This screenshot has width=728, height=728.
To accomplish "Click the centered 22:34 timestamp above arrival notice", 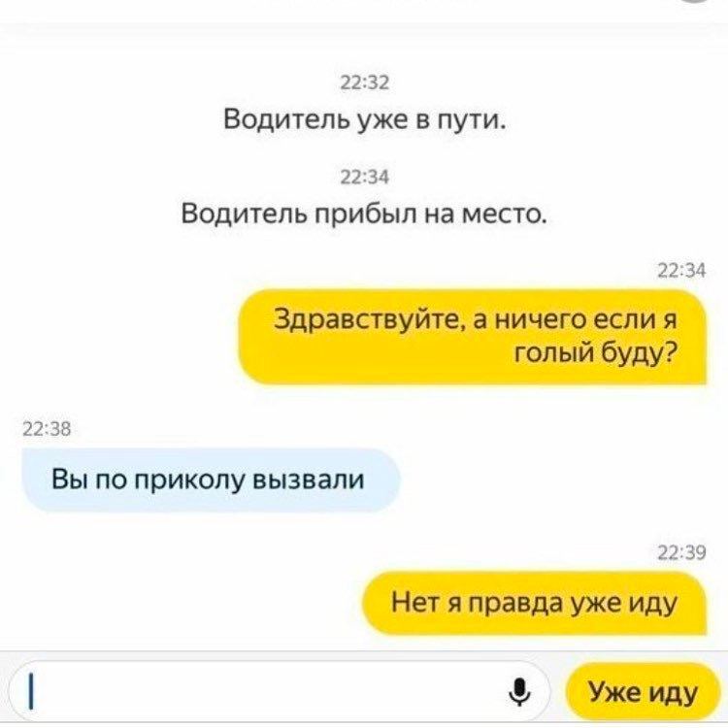I will click(364, 177).
